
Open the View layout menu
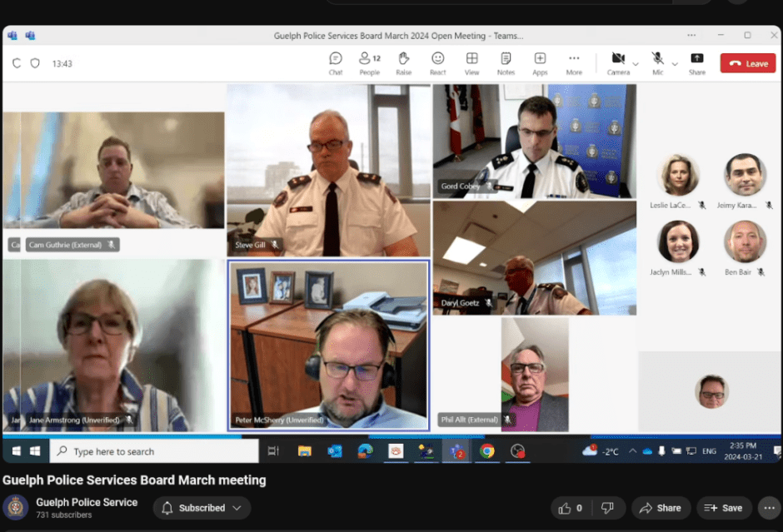[x=471, y=63]
